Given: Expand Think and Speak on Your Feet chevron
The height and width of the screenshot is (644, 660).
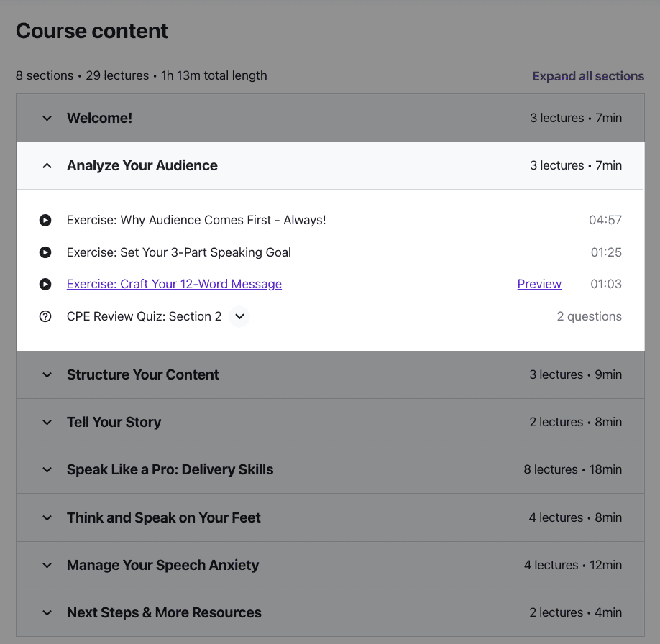Looking at the screenshot, I should (47, 517).
